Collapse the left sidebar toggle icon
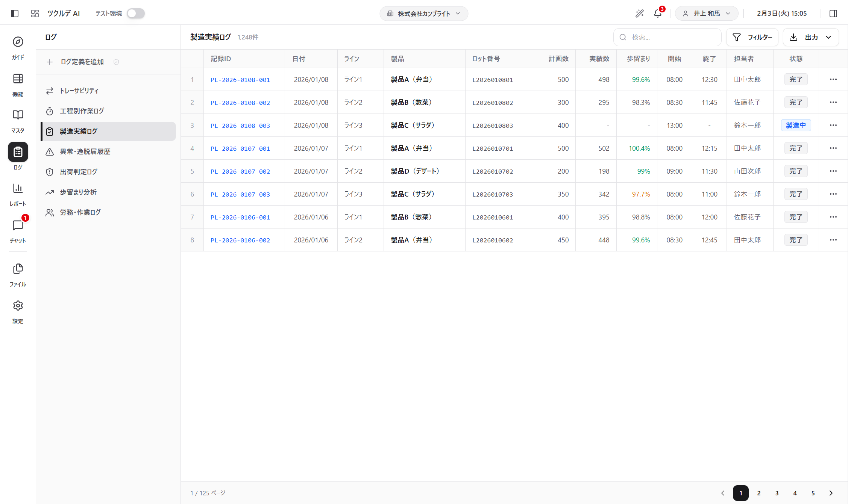848x504 pixels. click(15, 14)
